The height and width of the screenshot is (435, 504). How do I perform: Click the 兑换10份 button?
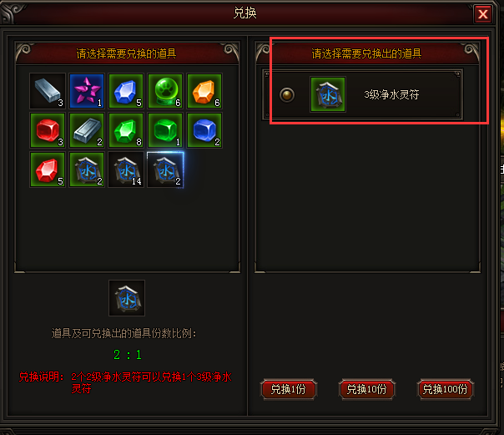(367, 389)
